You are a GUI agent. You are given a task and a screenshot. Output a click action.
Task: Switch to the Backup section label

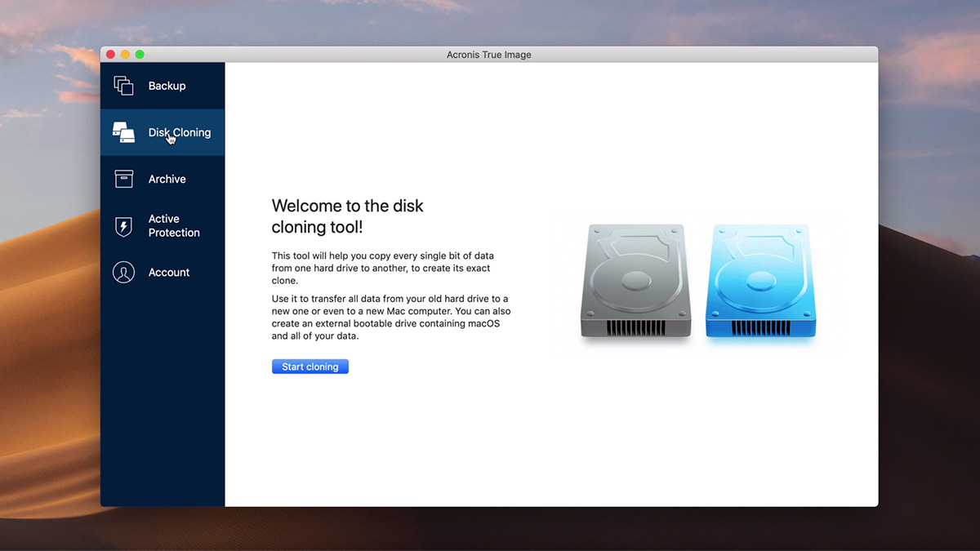(x=167, y=86)
